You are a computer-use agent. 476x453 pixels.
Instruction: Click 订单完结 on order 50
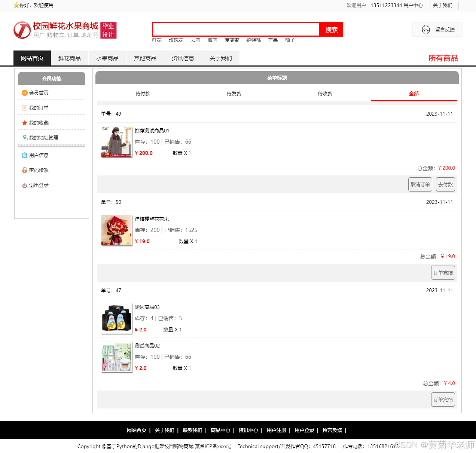[443, 273]
